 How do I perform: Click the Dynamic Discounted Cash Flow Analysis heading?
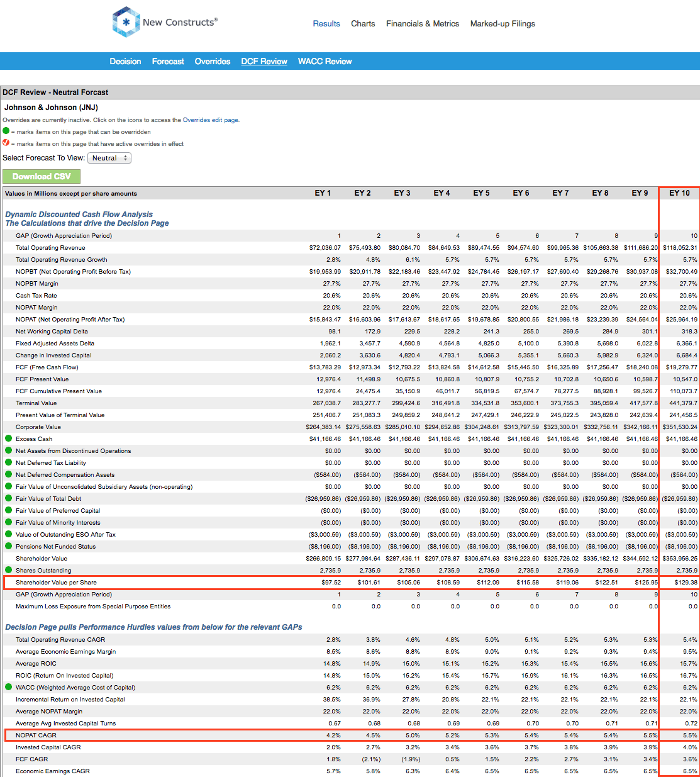point(79,215)
